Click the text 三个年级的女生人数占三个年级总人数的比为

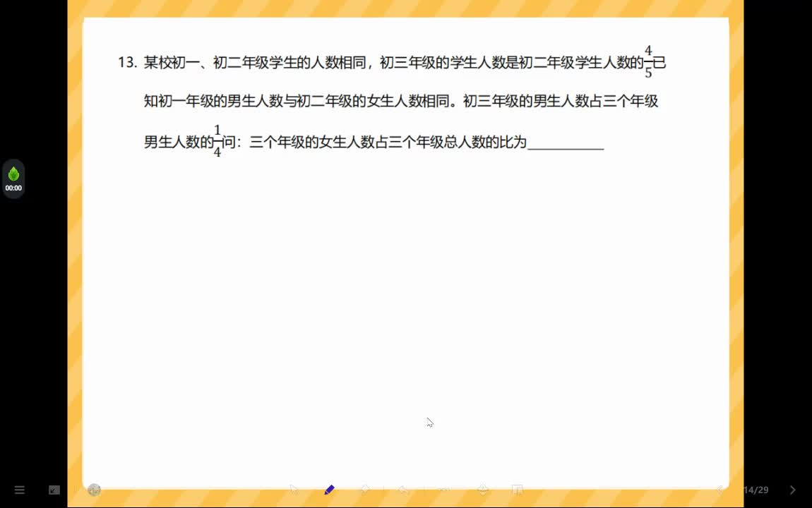[x=388, y=142]
